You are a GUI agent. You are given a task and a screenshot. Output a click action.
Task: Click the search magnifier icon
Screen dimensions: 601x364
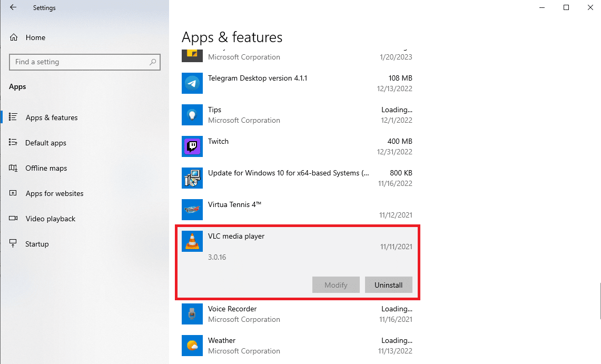153,62
